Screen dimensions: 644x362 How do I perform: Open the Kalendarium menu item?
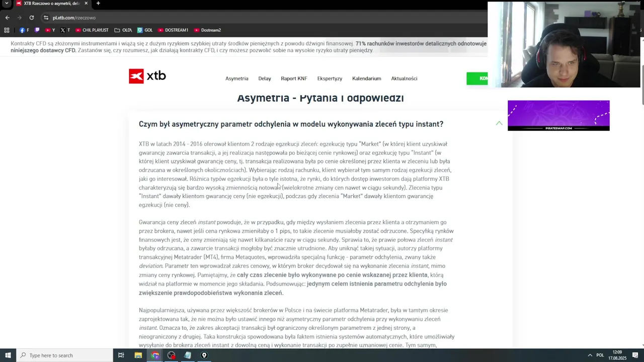366,78
